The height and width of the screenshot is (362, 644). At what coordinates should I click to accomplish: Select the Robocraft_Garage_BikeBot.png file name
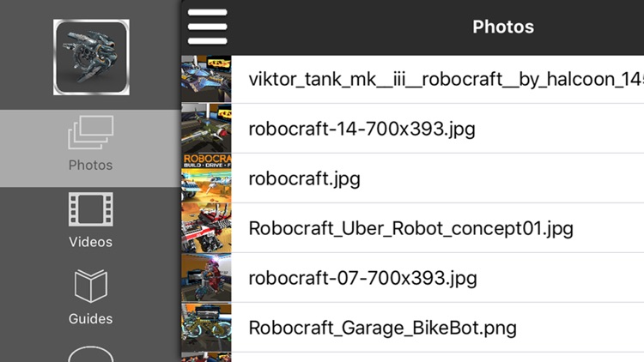pos(383,329)
